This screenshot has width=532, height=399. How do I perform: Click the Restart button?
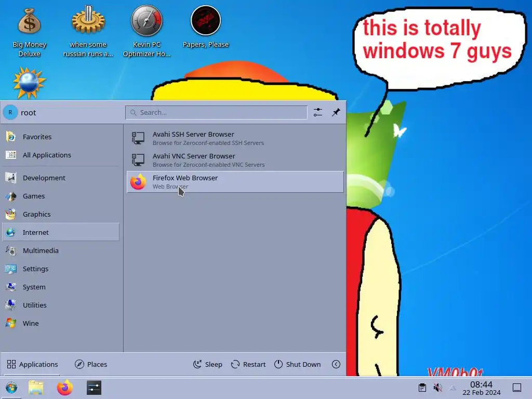click(x=248, y=364)
